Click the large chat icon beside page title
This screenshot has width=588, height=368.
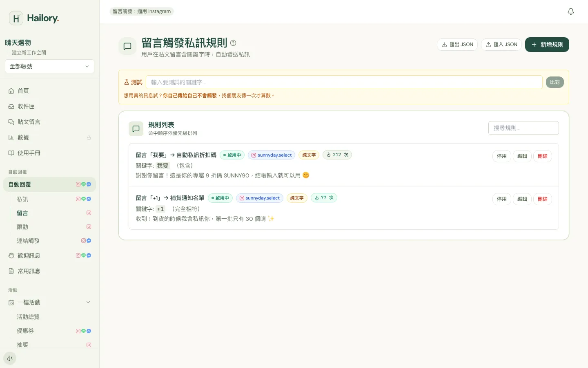[127, 46]
